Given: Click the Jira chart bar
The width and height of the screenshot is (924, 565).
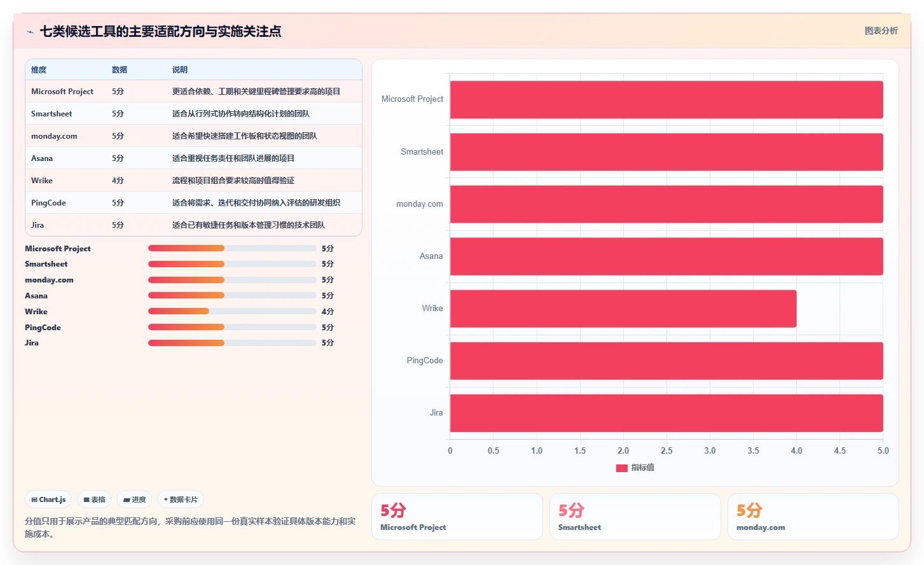Looking at the screenshot, I should [666, 413].
